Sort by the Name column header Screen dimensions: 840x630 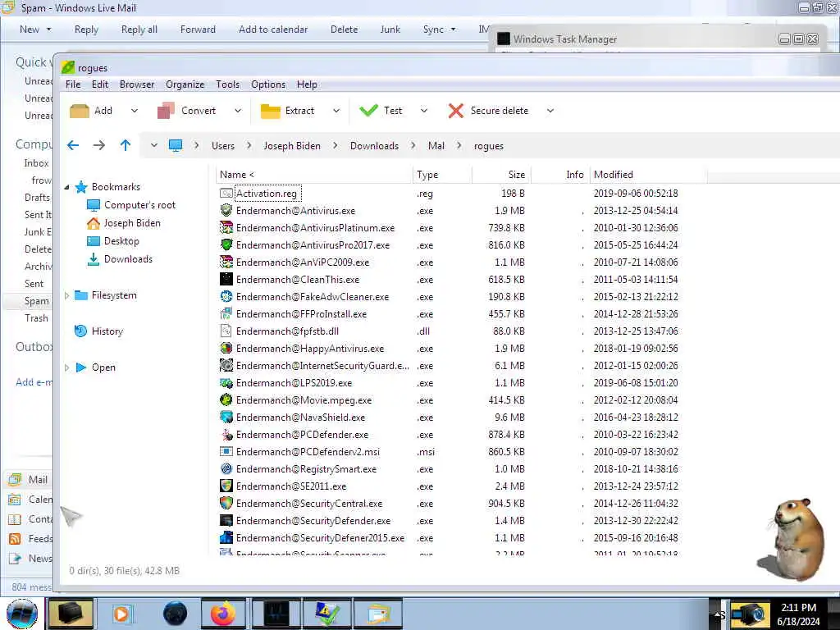(x=314, y=175)
